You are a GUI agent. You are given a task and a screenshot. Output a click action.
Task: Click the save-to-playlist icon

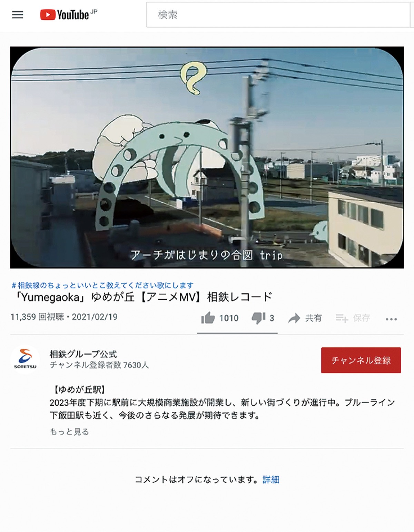(x=342, y=318)
